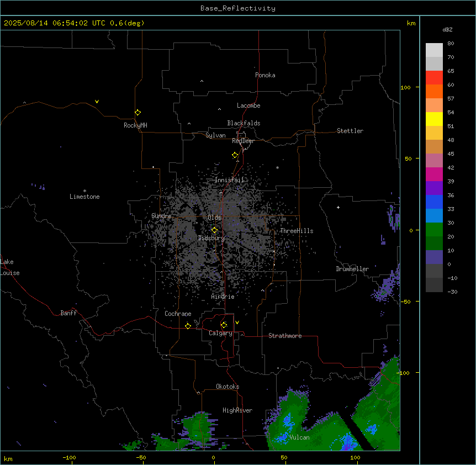Click the yellow diamond marker between Olds and Didsbury

(x=214, y=230)
